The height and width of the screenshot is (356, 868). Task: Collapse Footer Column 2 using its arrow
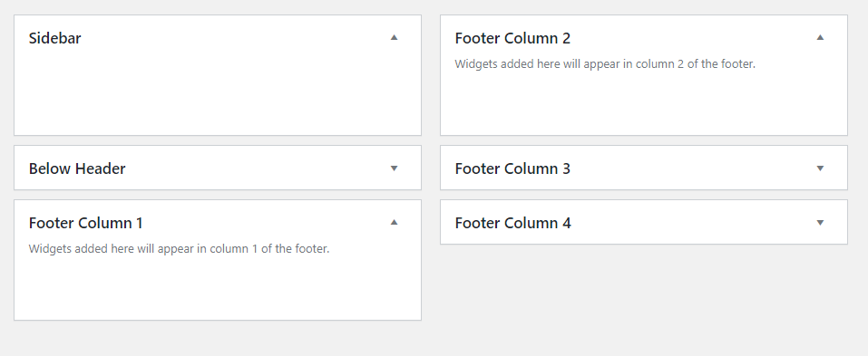[821, 37]
